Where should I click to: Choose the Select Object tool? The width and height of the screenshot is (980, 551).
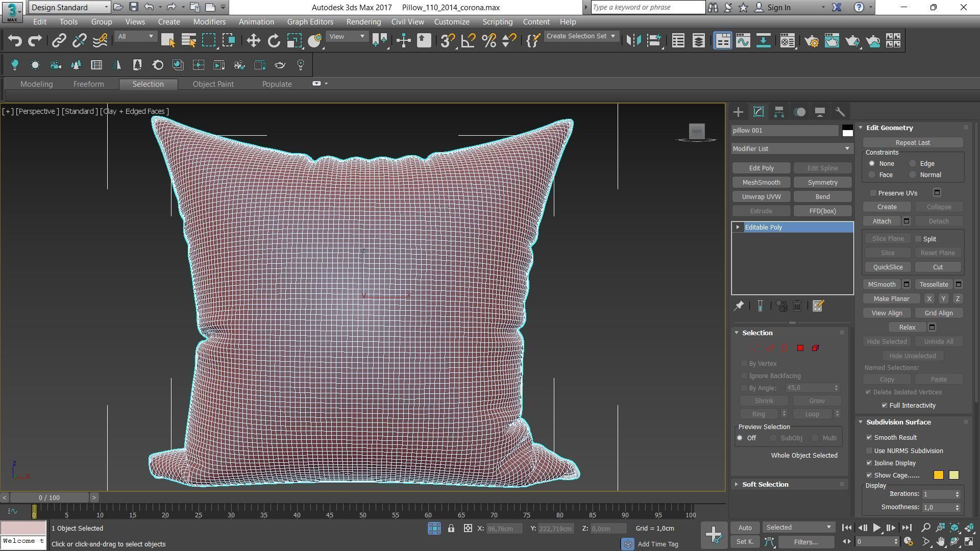168,41
